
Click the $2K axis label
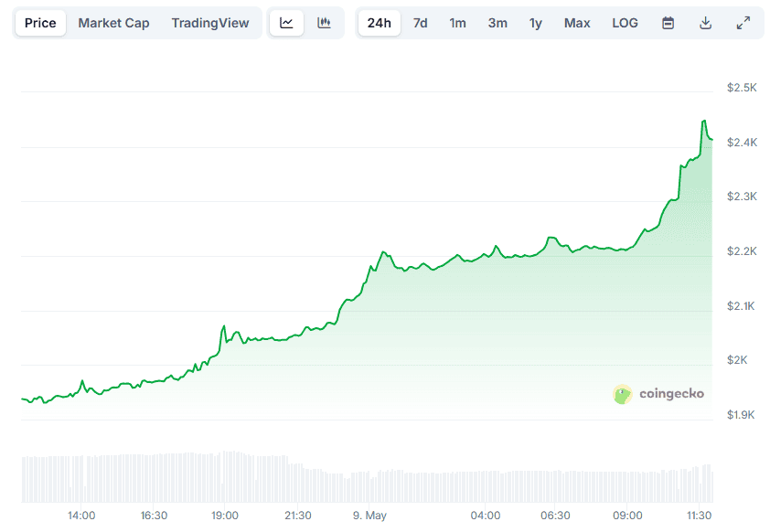(x=737, y=360)
